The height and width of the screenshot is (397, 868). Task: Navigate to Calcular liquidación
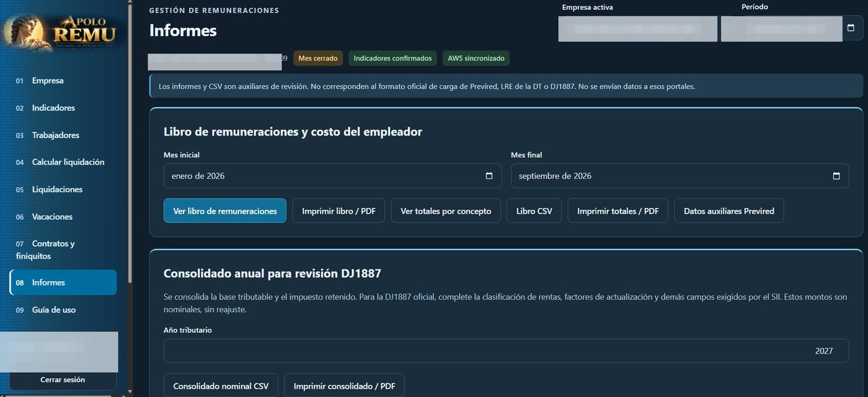coord(63,162)
